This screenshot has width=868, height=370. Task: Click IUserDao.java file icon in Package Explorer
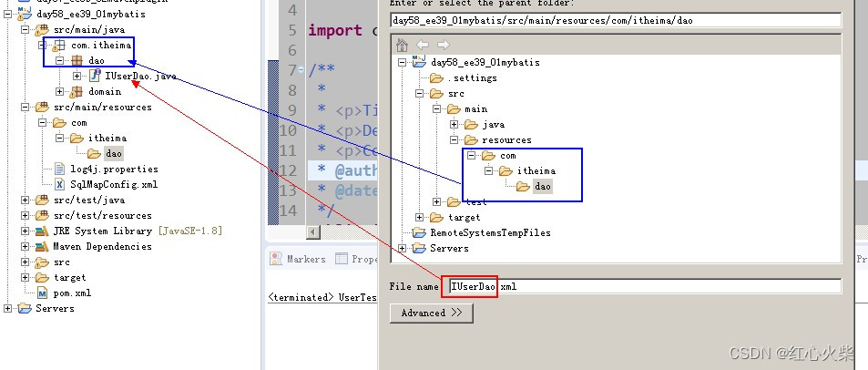click(95, 76)
